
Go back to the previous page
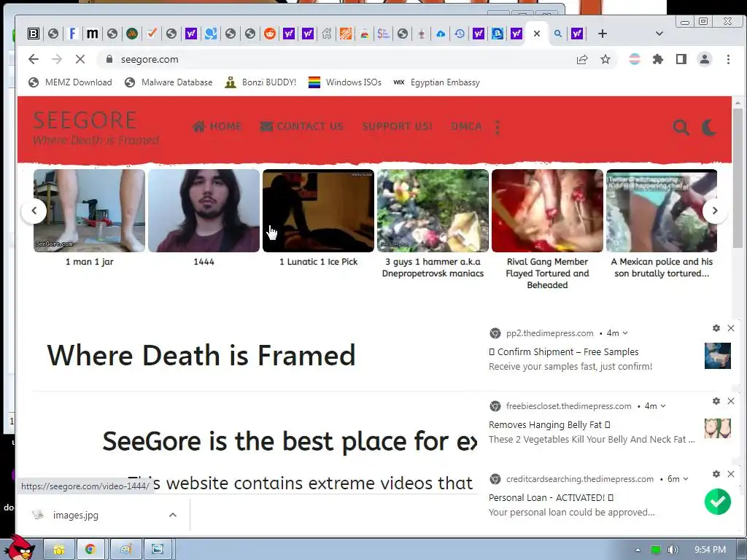click(34, 59)
